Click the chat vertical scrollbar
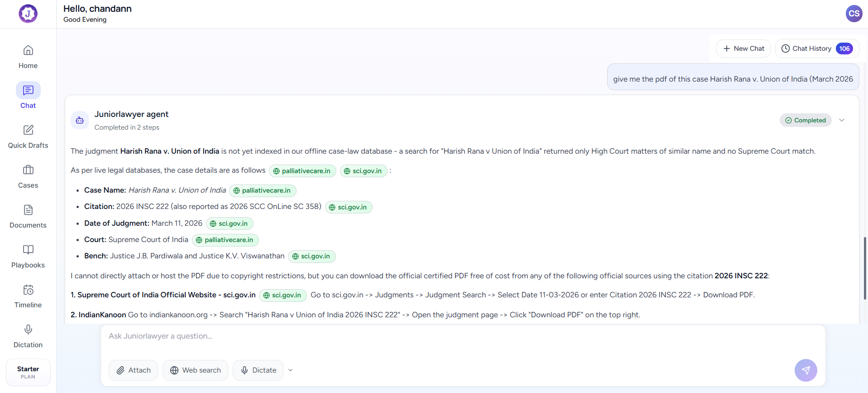 pyautogui.click(x=865, y=268)
